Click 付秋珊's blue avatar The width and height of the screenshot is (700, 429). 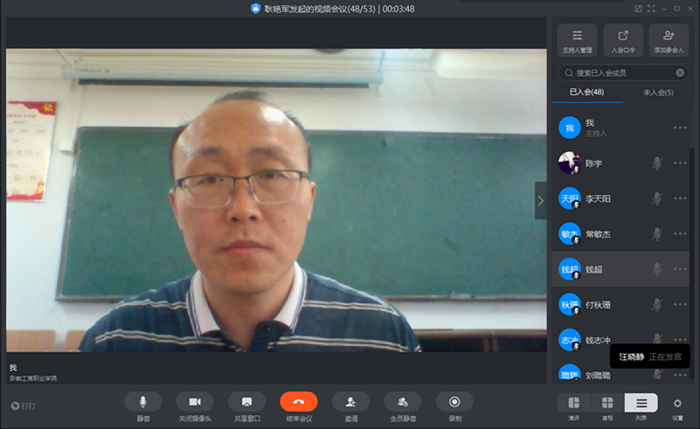point(570,304)
